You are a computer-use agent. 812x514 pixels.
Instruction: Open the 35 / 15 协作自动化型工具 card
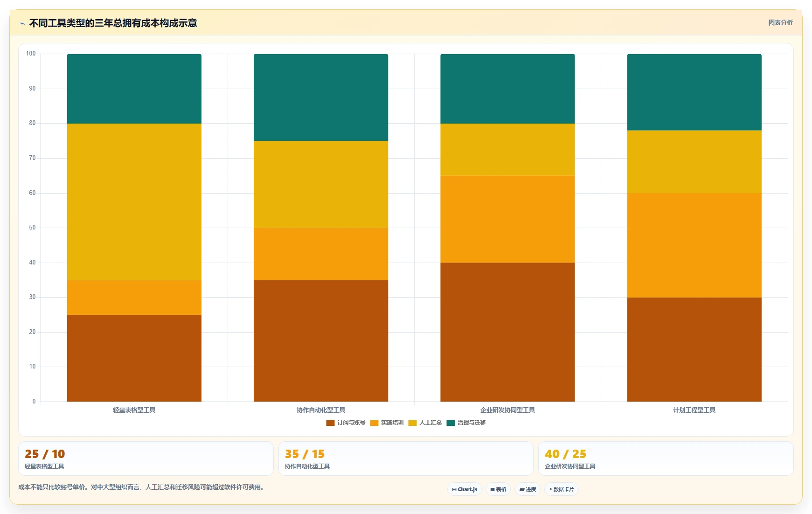(406, 458)
